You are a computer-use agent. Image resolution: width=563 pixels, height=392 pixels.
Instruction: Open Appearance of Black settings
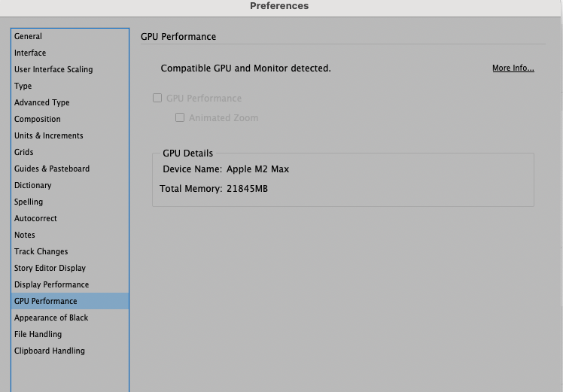point(51,318)
